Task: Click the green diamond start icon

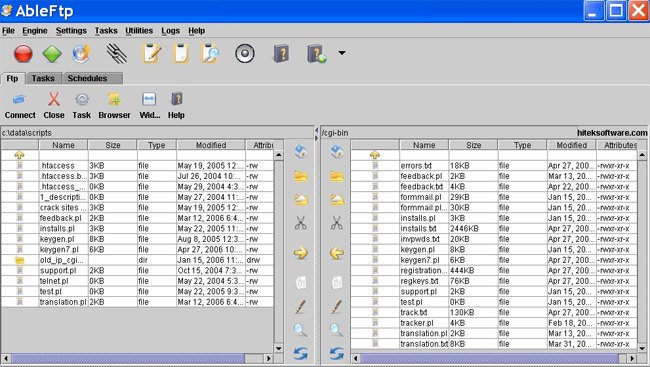Action: (x=52, y=53)
